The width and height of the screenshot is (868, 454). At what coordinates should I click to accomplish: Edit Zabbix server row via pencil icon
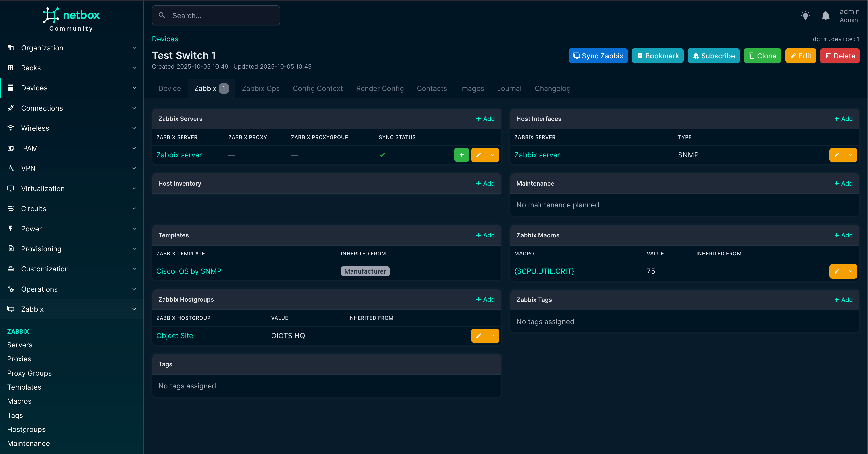point(479,155)
